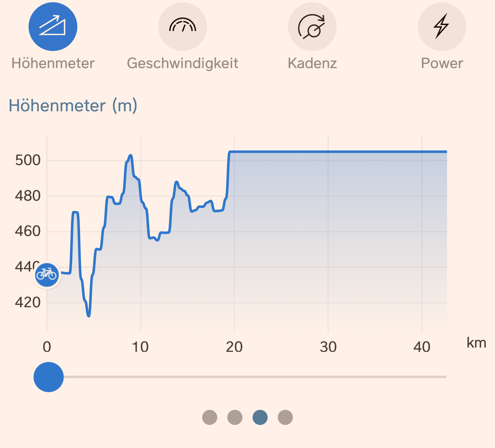The image size is (495, 448).
Task: Click the 500 m y-axis label
Action: coord(28,160)
